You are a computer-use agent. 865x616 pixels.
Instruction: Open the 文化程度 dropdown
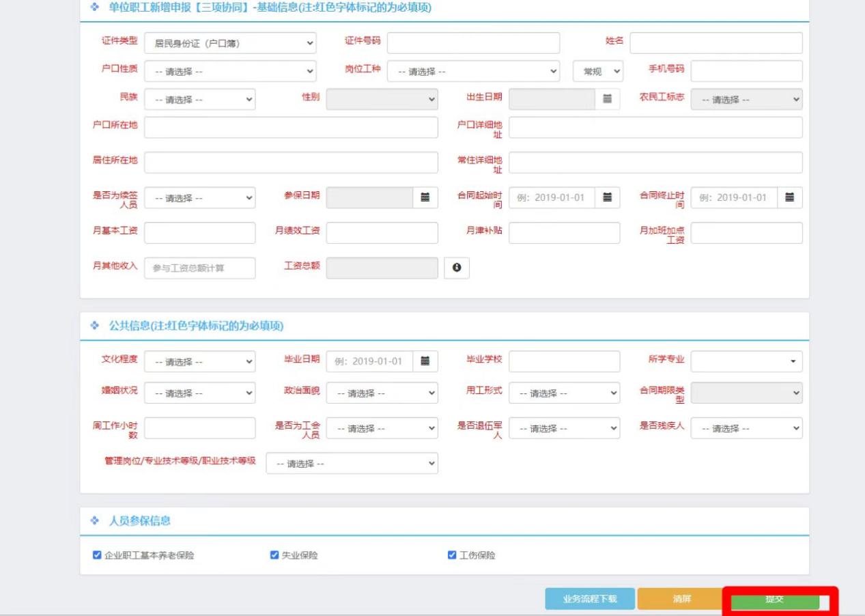[199, 361]
